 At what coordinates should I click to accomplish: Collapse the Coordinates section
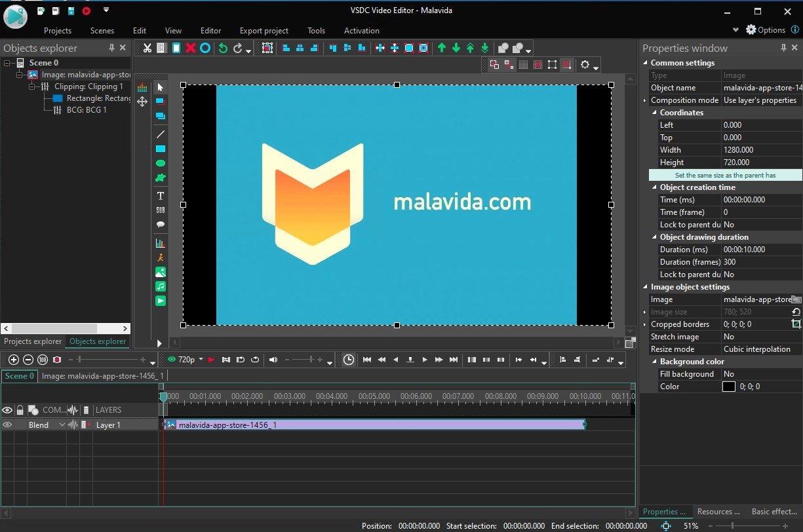tap(654, 113)
